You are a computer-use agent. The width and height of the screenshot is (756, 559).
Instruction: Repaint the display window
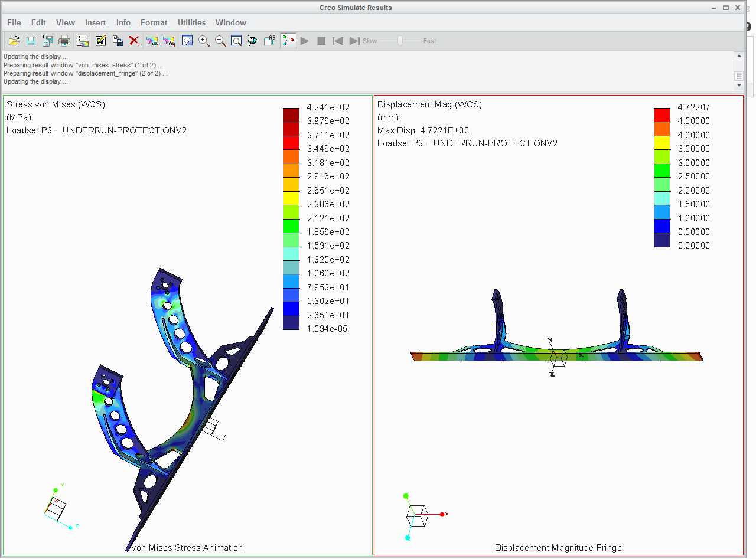187,41
